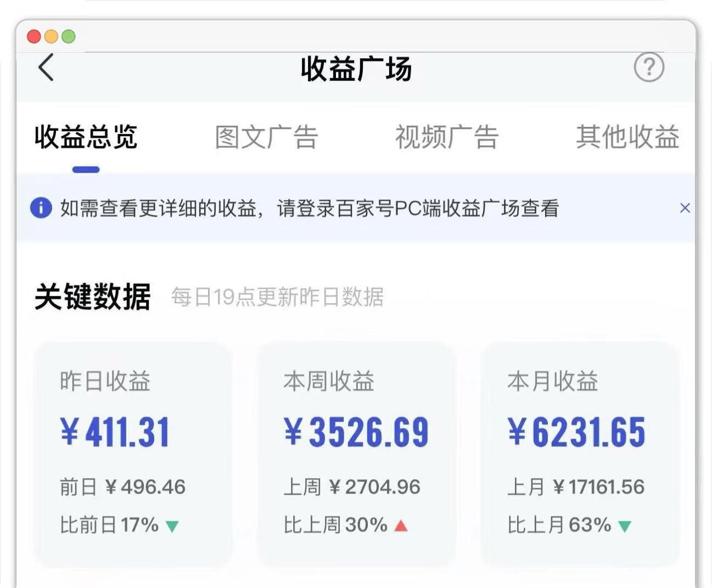Viewport: 712px width, 588px height.
Task: Select the 收益总览 tab
Action: [x=86, y=137]
